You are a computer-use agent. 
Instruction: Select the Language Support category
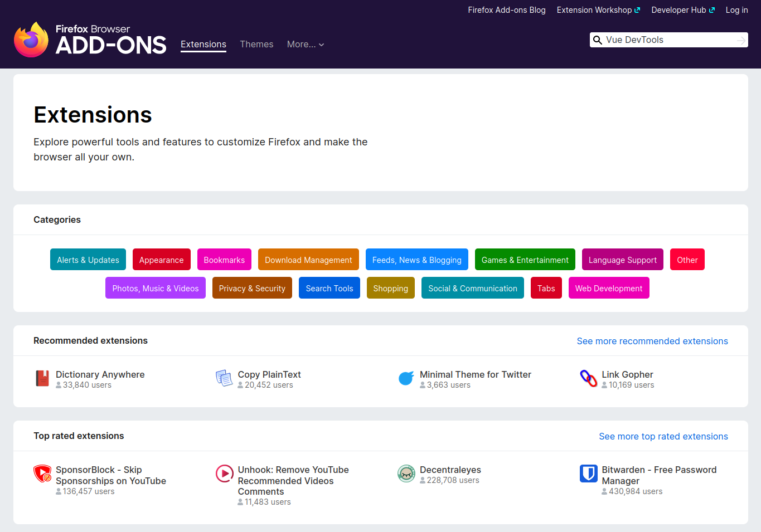point(623,260)
